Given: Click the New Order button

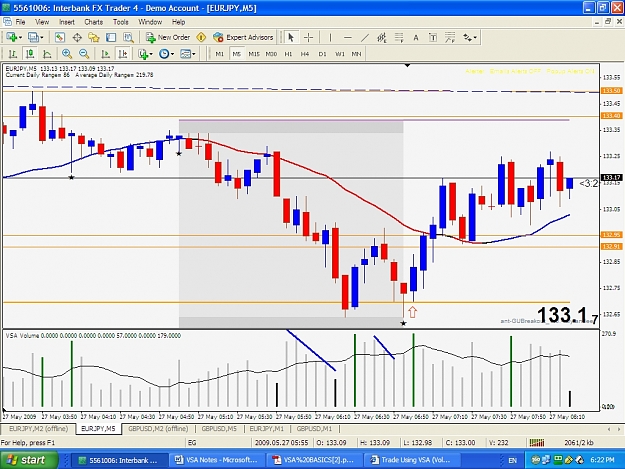Looking at the screenshot, I should [x=168, y=37].
